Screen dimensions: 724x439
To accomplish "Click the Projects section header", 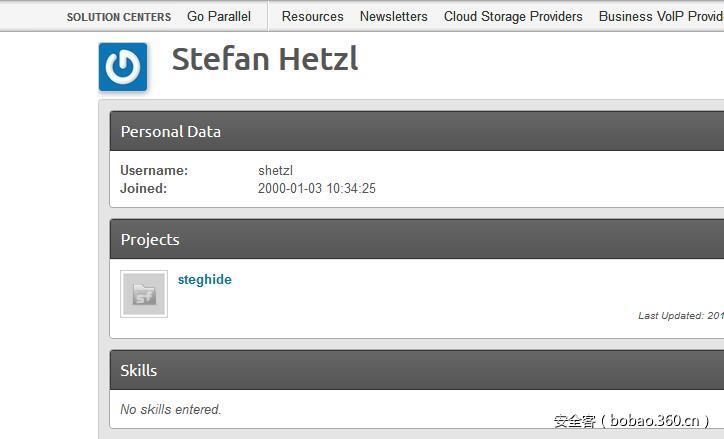I will click(150, 239).
